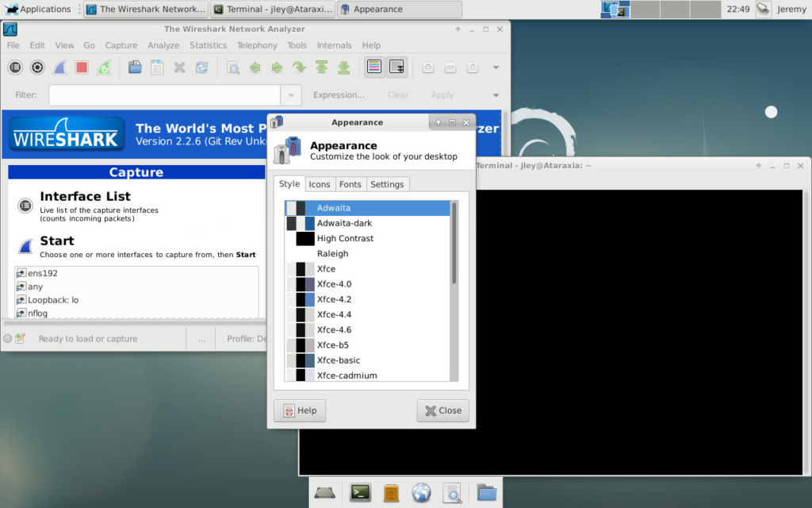
Task: Open Wireshark Analyze menu
Action: coord(163,45)
